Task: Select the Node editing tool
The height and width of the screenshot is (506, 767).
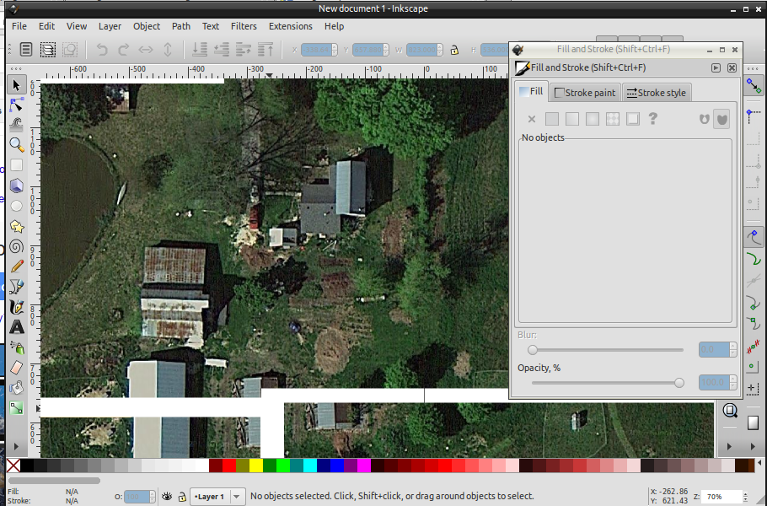Action: click(x=17, y=105)
